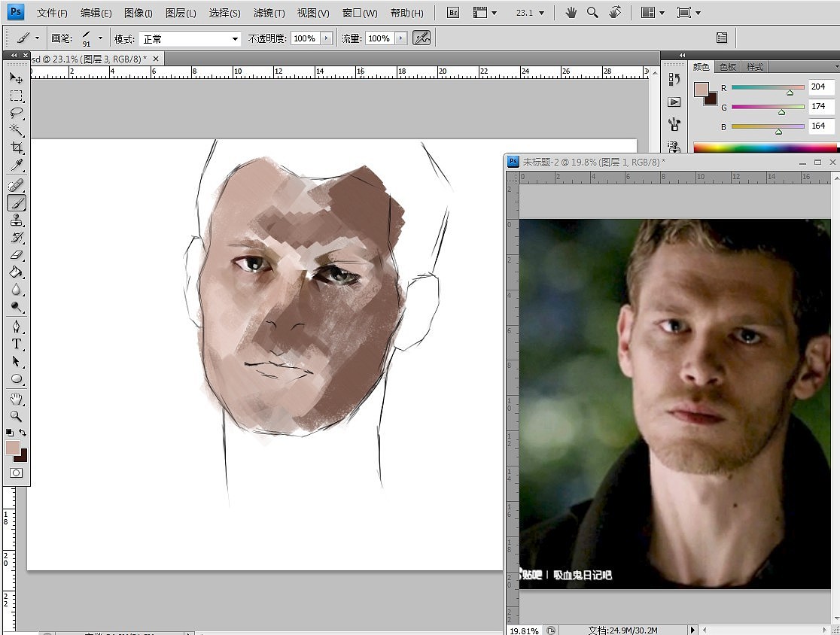Viewport: 840px width, 635px height.
Task: Open the 图像(I) menu
Action: [138, 13]
